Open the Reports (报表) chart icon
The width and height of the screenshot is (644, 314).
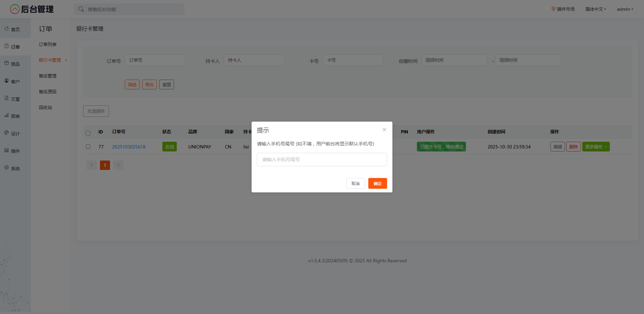click(7, 116)
